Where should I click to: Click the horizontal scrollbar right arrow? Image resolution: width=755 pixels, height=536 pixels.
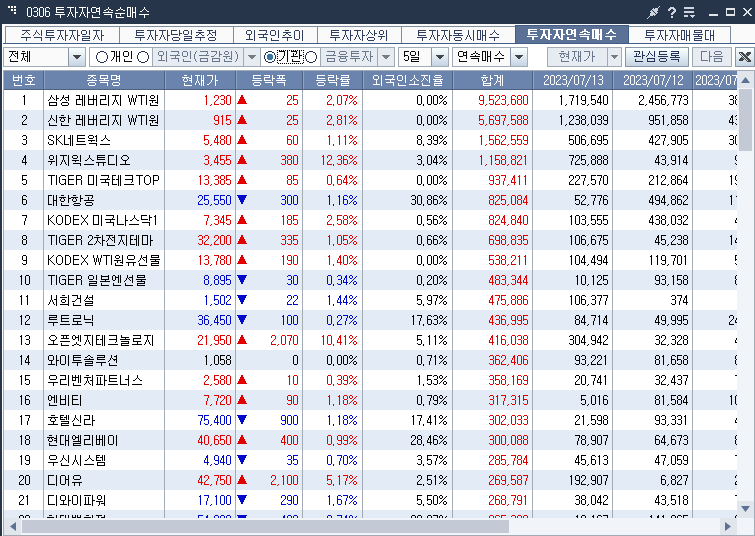[728, 526]
